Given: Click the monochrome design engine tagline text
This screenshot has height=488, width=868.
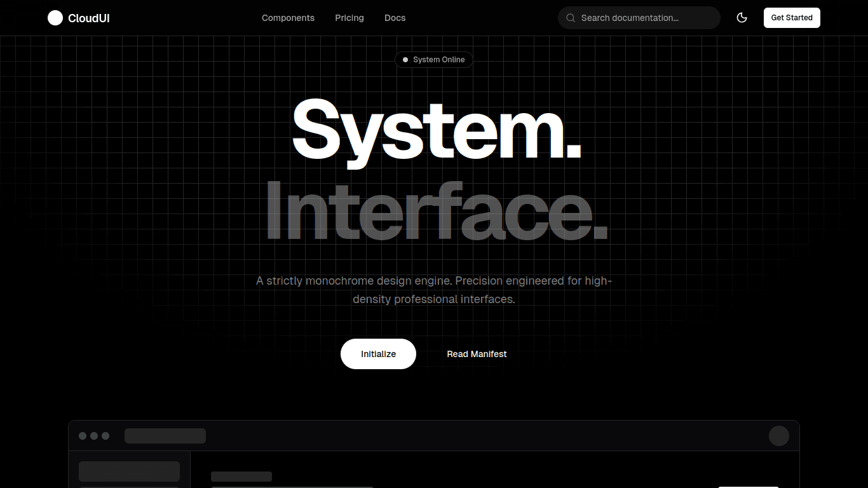Looking at the screenshot, I should tap(433, 290).
